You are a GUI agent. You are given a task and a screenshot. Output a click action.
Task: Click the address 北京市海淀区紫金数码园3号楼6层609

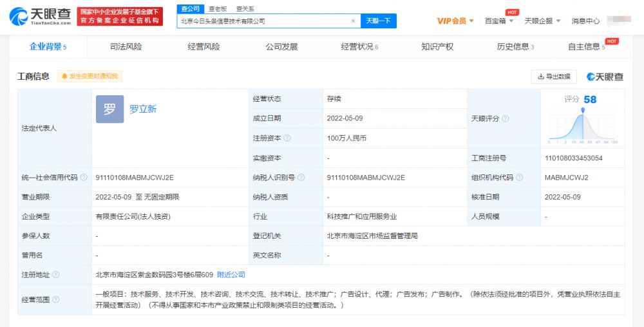(155, 274)
